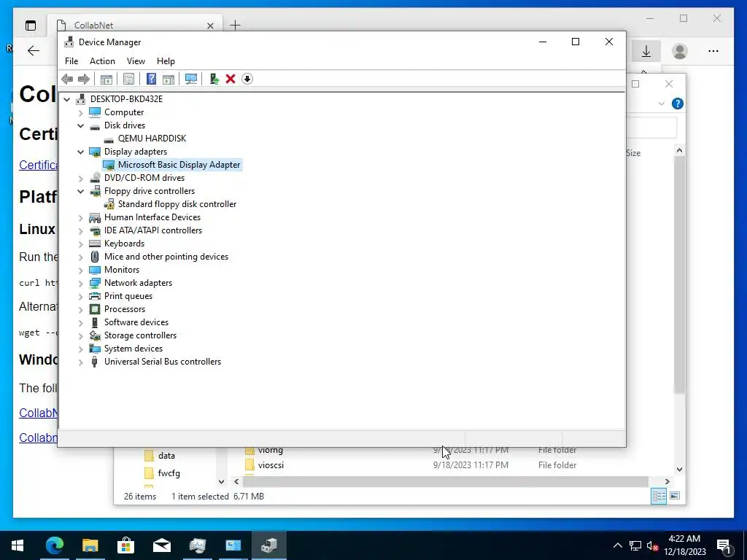Click the Display adapters category icon

click(x=95, y=152)
